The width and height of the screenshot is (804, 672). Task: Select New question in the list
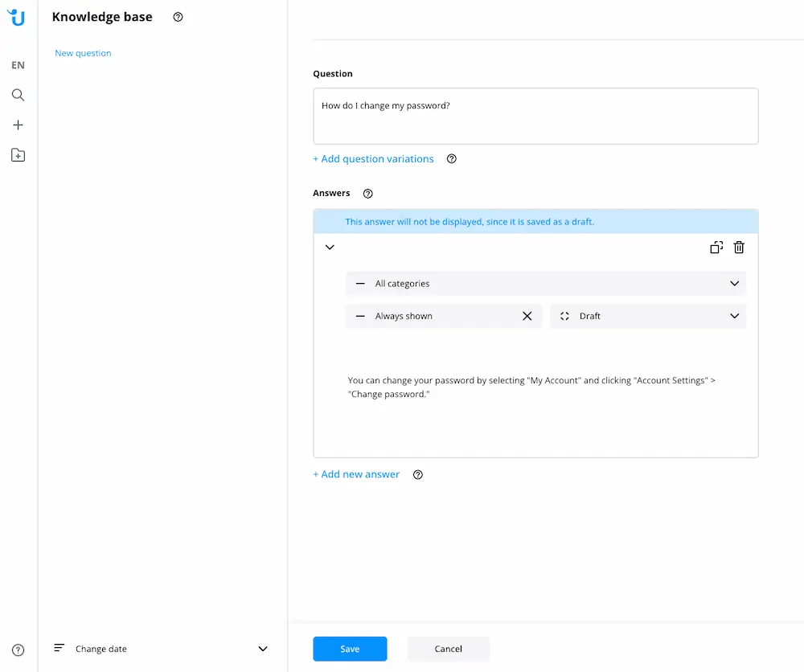click(x=83, y=53)
